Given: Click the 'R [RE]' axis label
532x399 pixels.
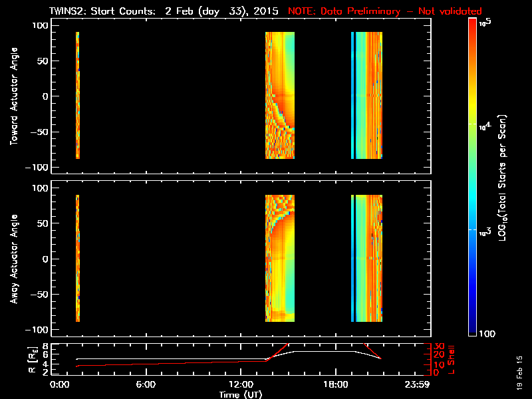Looking at the screenshot, I should tap(33, 359).
